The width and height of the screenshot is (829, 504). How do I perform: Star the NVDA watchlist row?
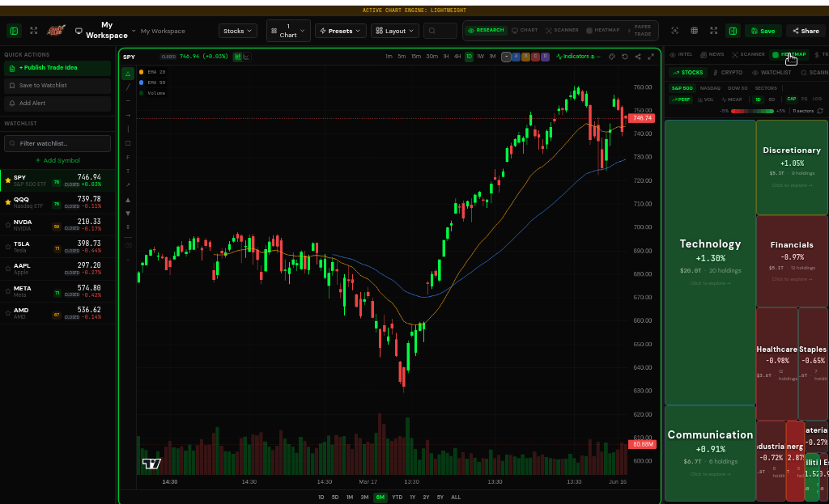coord(8,225)
